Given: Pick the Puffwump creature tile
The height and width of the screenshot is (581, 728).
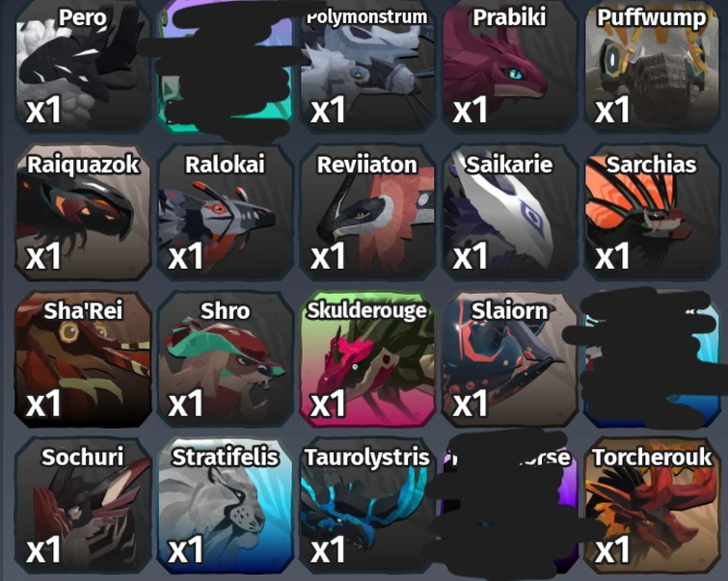Looking at the screenshot, I should pos(652,66).
